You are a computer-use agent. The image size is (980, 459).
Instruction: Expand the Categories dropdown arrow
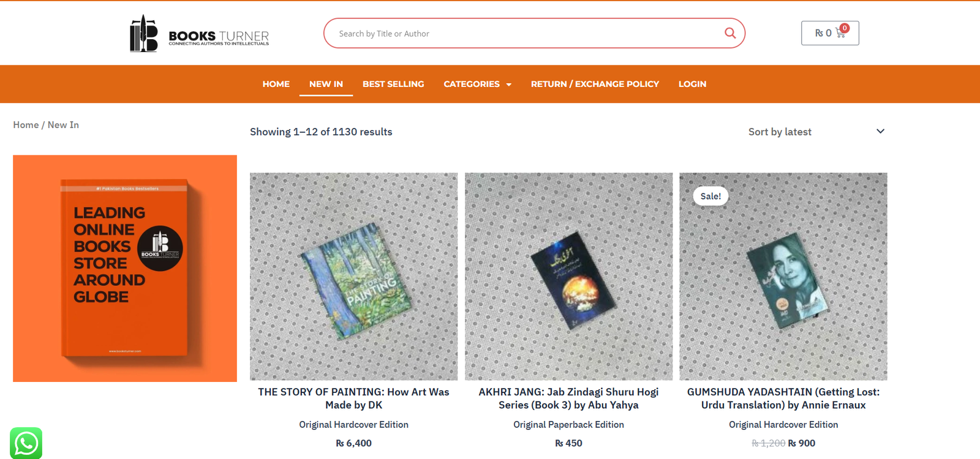[x=509, y=84]
